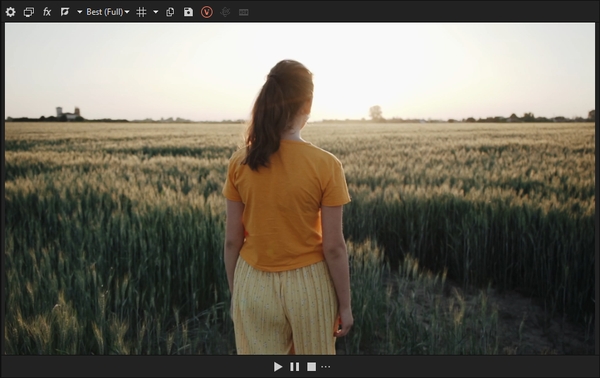
Task: Open the Best (Full) preview quality dropdown
Action: [108, 12]
